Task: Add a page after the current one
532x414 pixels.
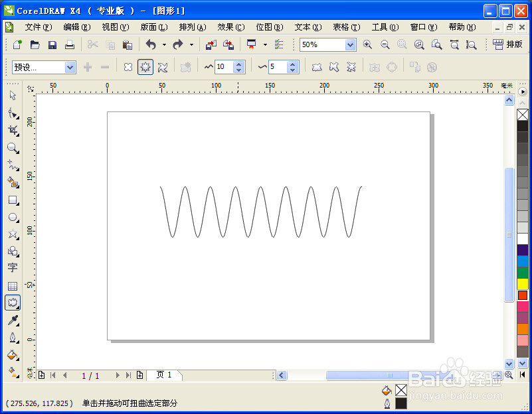Action: pyautogui.click(x=139, y=375)
